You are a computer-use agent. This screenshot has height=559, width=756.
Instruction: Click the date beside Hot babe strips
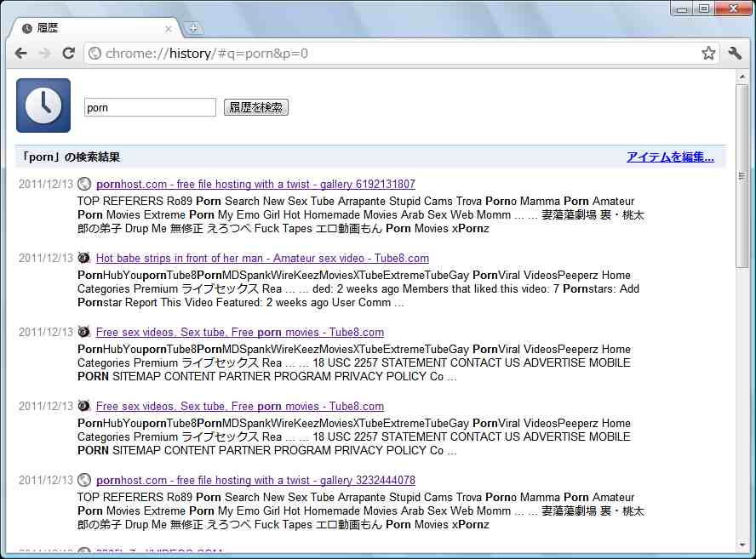click(46, 259)
